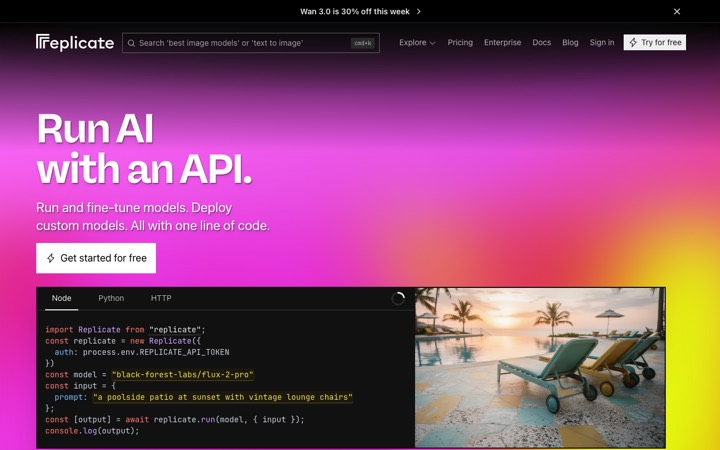
Task: Click the REPLICATE_API_TOKEN code text
Action: tap(184, 352)
